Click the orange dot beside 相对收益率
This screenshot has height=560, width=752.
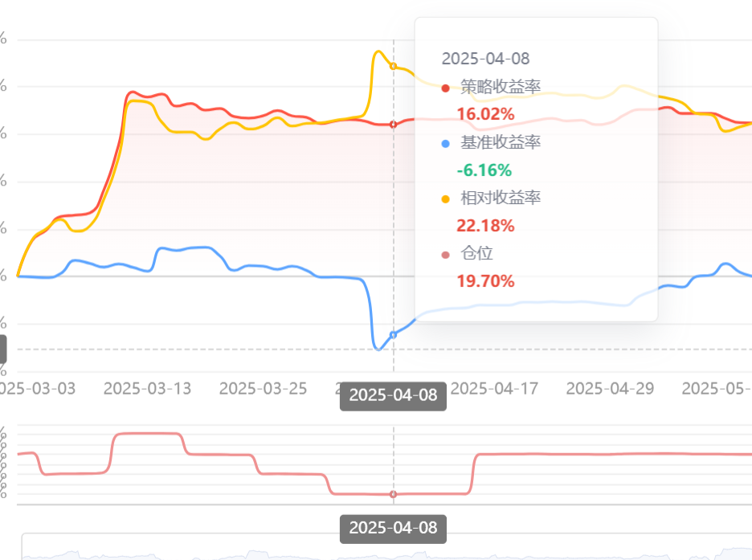(446, 199)
